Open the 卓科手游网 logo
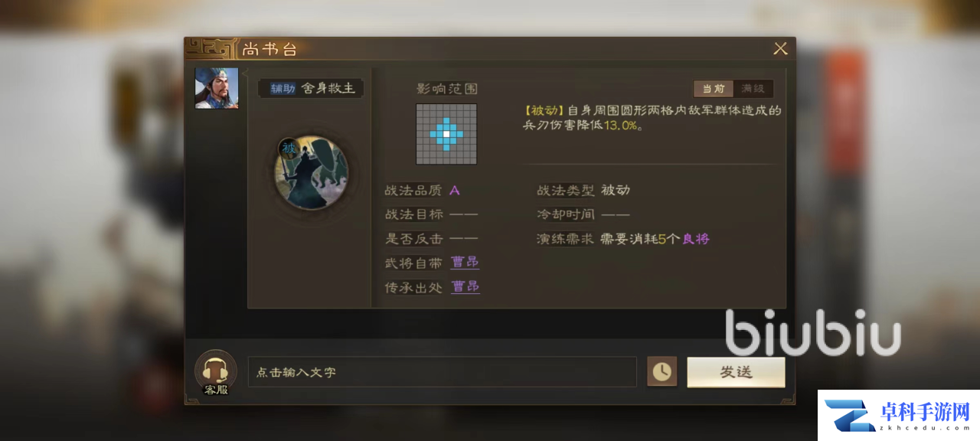 point(898,415)
